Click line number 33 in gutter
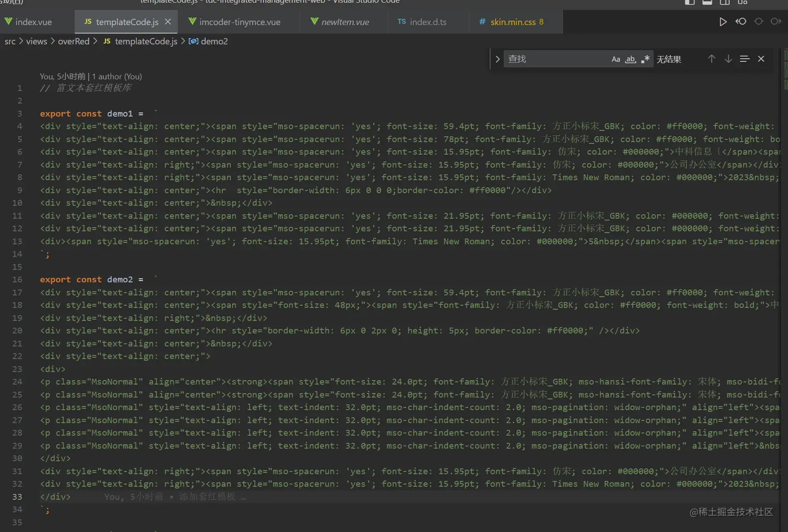Viewport: 788px width, 532px height. pyautogui.click(x=17, y=497)
